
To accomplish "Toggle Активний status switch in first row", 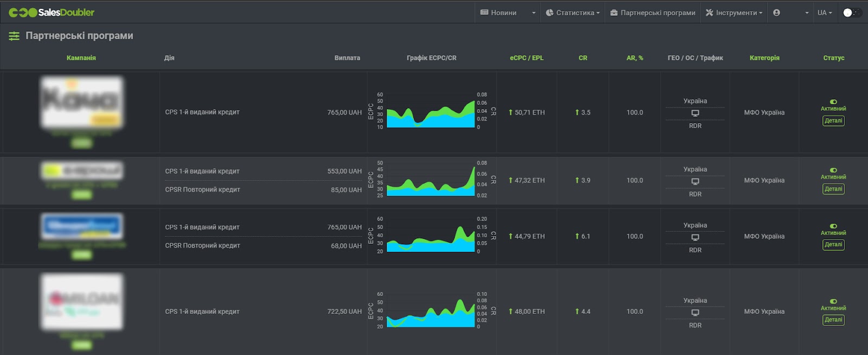I will point(833,102).
